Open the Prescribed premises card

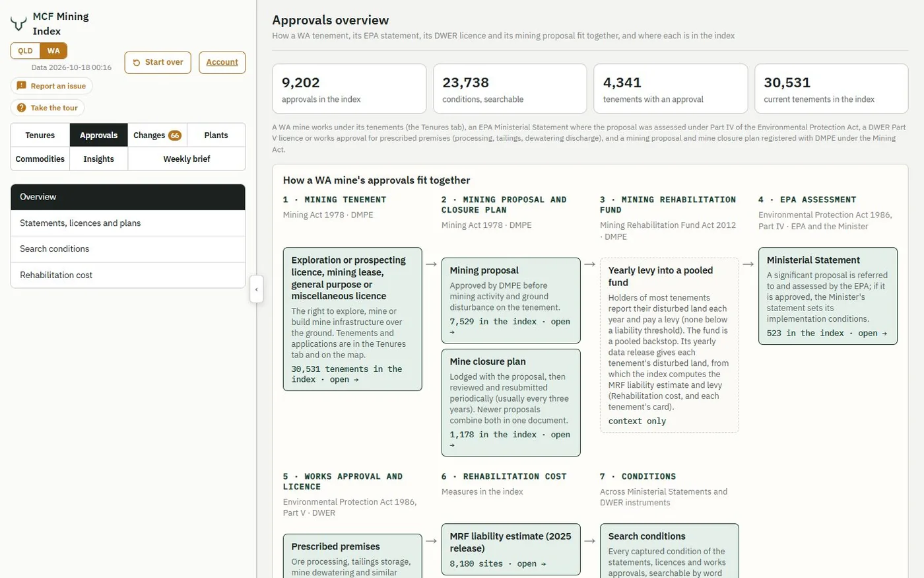352,556
